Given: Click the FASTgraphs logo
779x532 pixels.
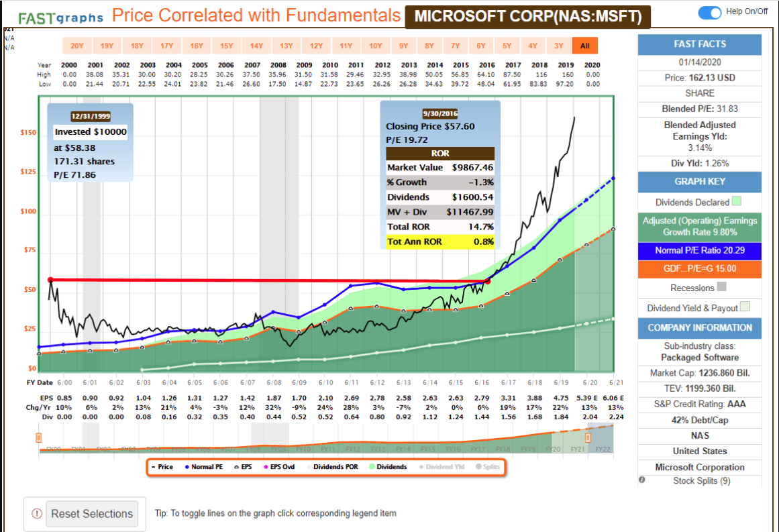Looking at the screenshot, I should (60, 18).
